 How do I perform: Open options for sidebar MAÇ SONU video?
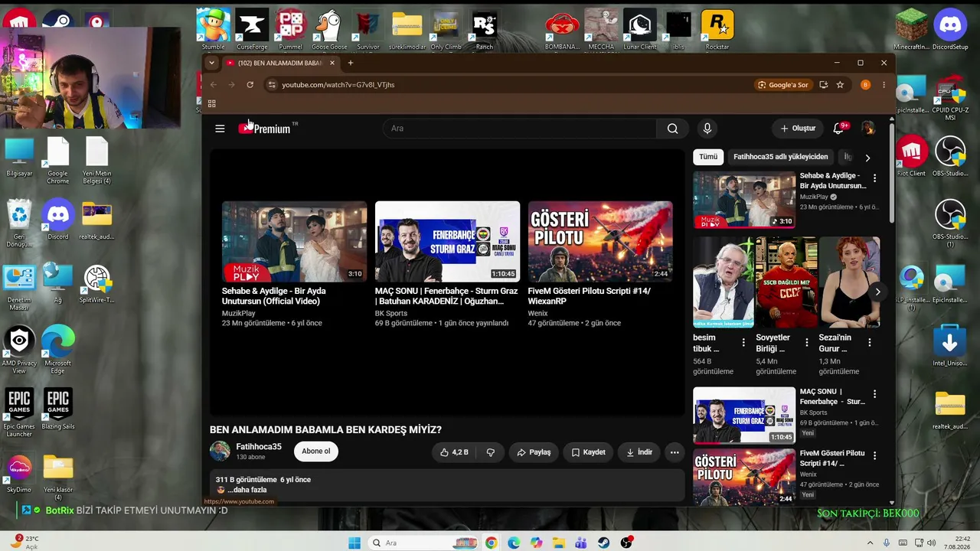pyautogui.click(x=874, y=394)
